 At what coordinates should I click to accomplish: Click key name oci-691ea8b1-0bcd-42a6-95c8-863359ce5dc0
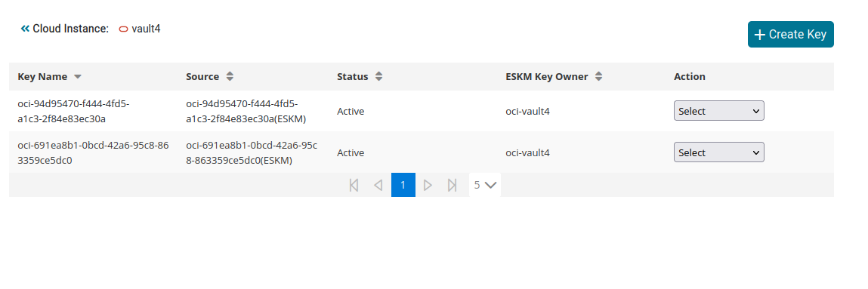point(93,152)
